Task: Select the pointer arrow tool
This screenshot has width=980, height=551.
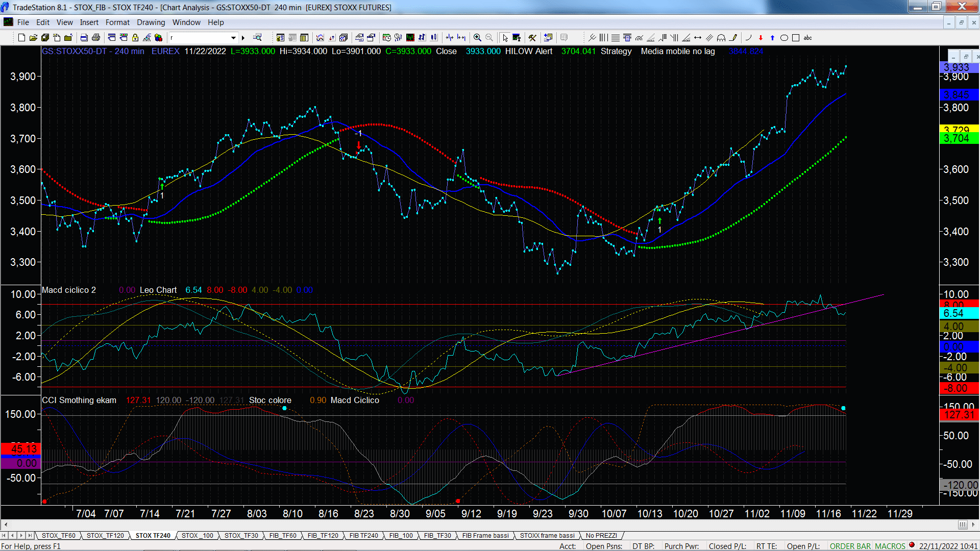Action: [505, 38]
